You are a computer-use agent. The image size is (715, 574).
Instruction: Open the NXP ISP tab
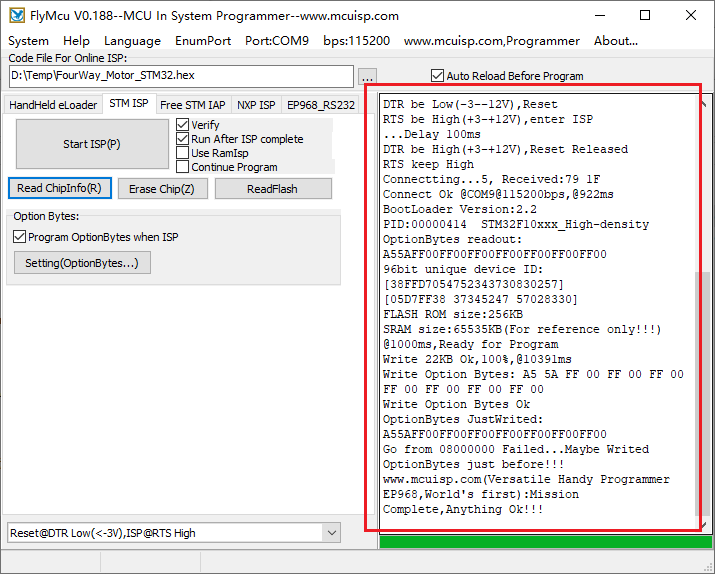point(256,105)
